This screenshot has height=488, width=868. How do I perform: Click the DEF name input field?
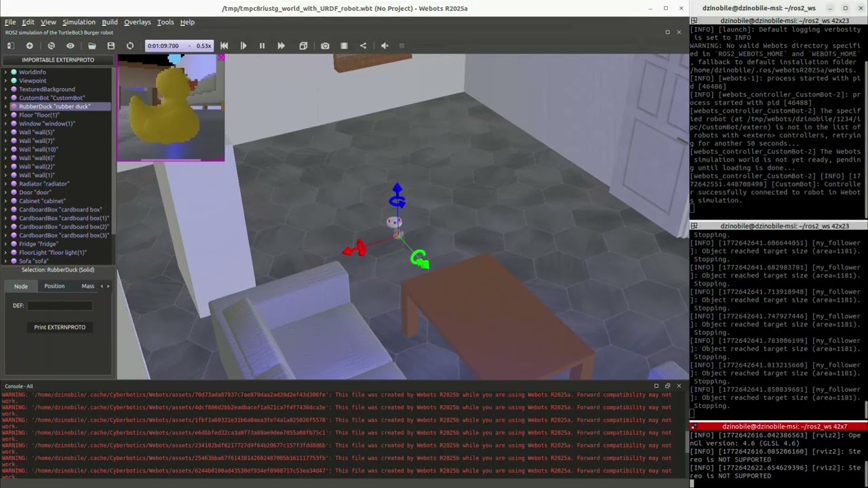point(60,306)
